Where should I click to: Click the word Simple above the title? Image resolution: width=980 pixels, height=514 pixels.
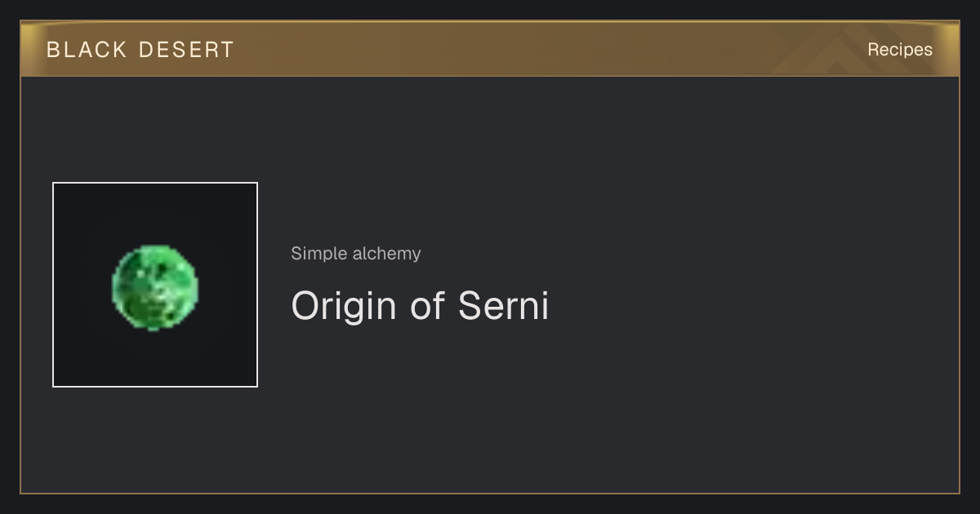[x=319, y=255]
